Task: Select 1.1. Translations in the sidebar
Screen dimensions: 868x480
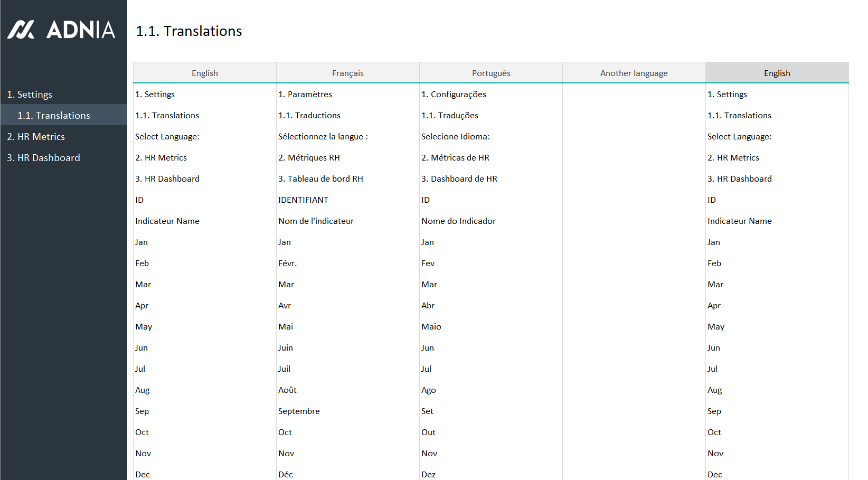Action: pyautogui.click(x=54, y=116)
